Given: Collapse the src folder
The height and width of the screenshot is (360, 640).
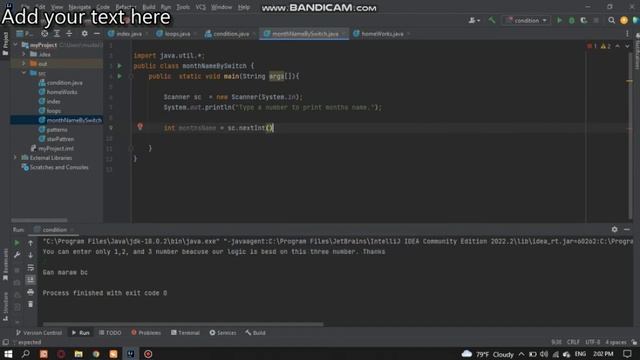Looking at the screenshot, I should pos(24,73).
